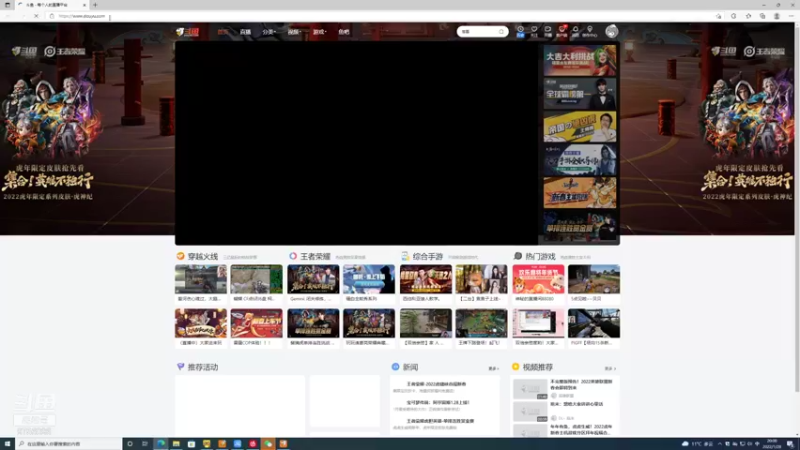
Task: Click the 综合手游 section icon
Action: tap(405, 256)
